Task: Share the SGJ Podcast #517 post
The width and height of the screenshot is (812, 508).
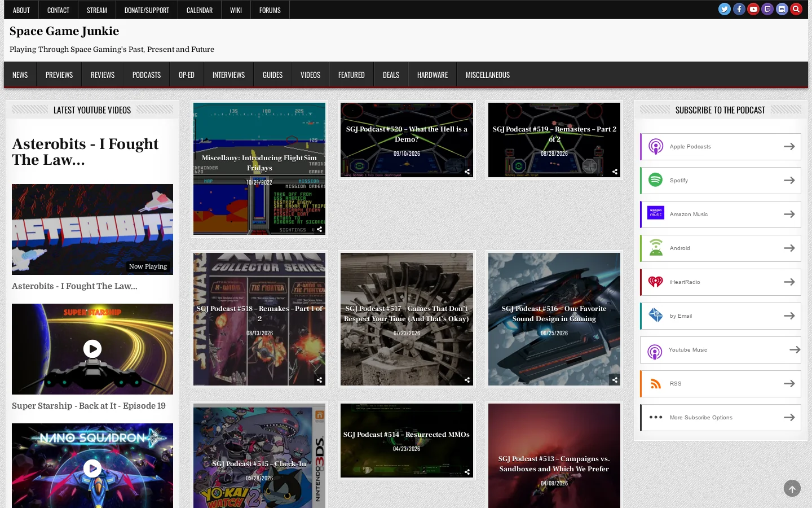Action: pos(467,380)
